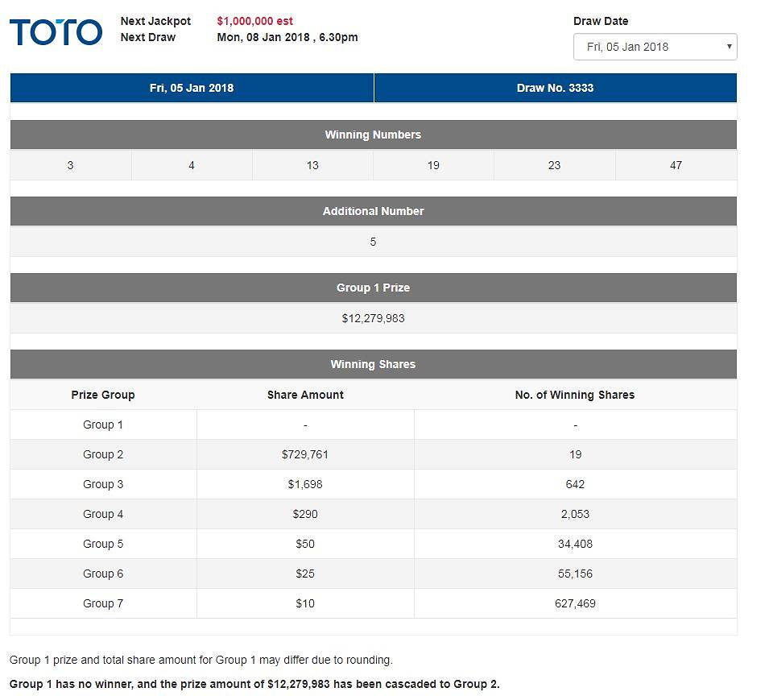Click winning number 23

(x=554, y=165)
